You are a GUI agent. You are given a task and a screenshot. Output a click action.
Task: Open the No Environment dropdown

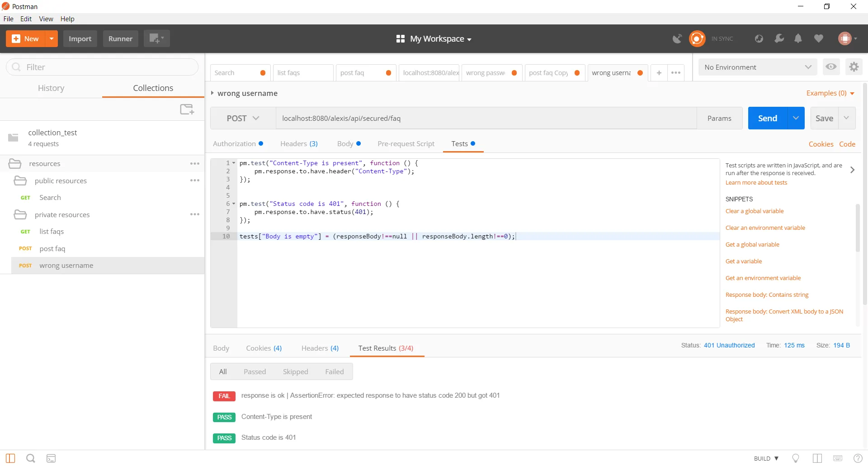[757, 67]
